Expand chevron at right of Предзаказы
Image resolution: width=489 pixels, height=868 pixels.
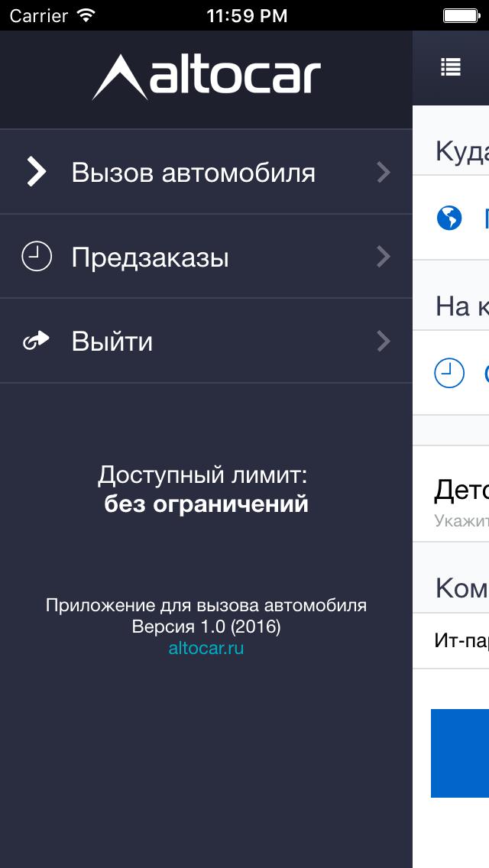pyautogui.click(x=384, y=257)
